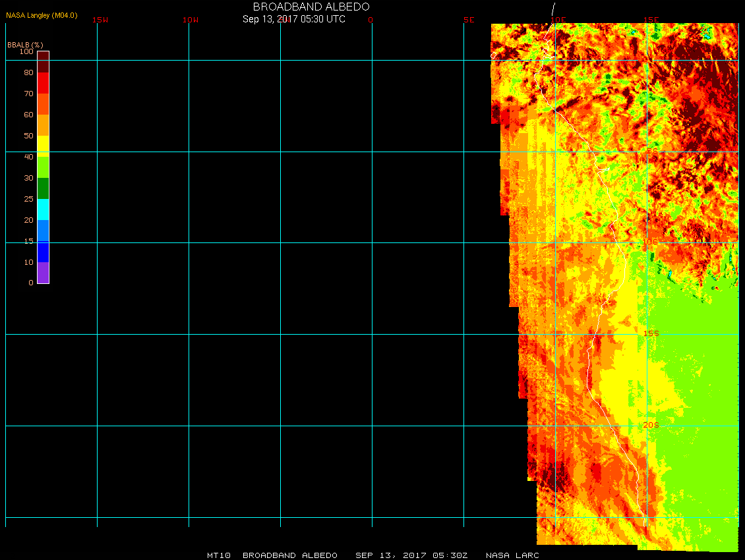Click the 15W longitude label
The width and height of the screenshot is (745, 560).
coord(100,20)
